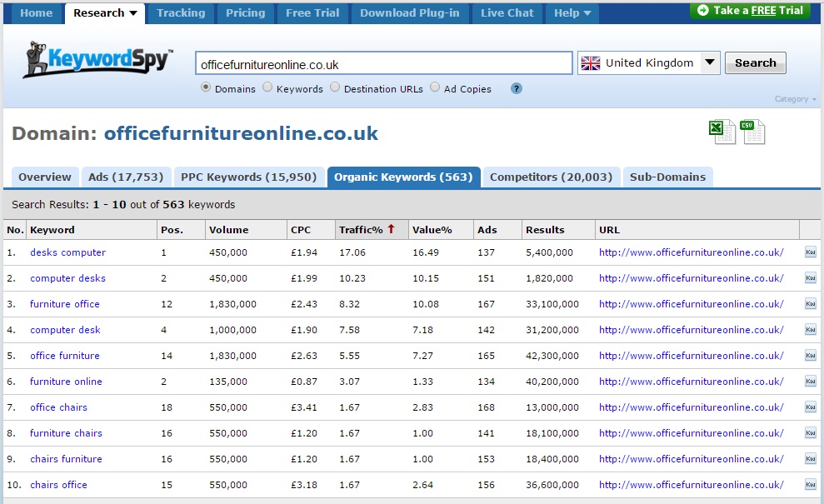Click KW icon in computer desk row
824x504 pixels.
coord(811,330)
